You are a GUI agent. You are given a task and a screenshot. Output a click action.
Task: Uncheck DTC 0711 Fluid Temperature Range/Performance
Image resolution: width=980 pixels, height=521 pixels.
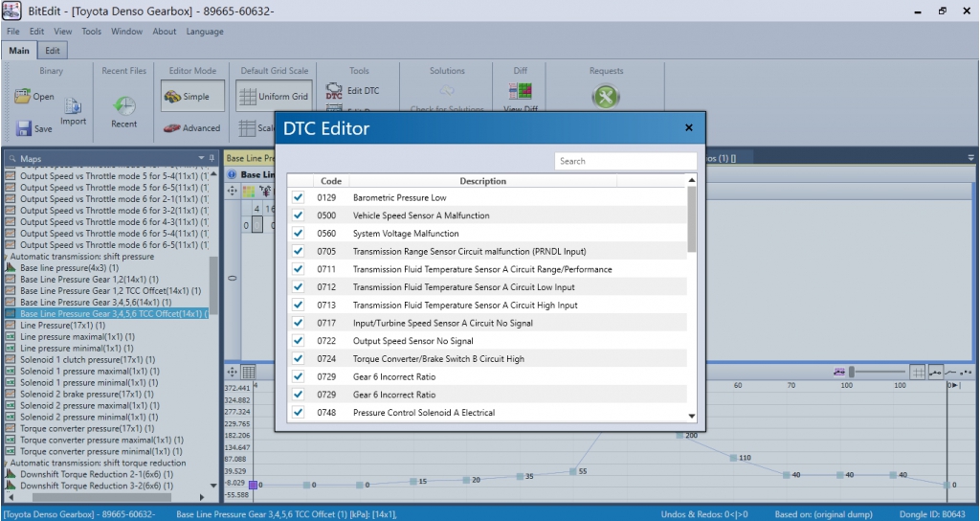point(299,269)
